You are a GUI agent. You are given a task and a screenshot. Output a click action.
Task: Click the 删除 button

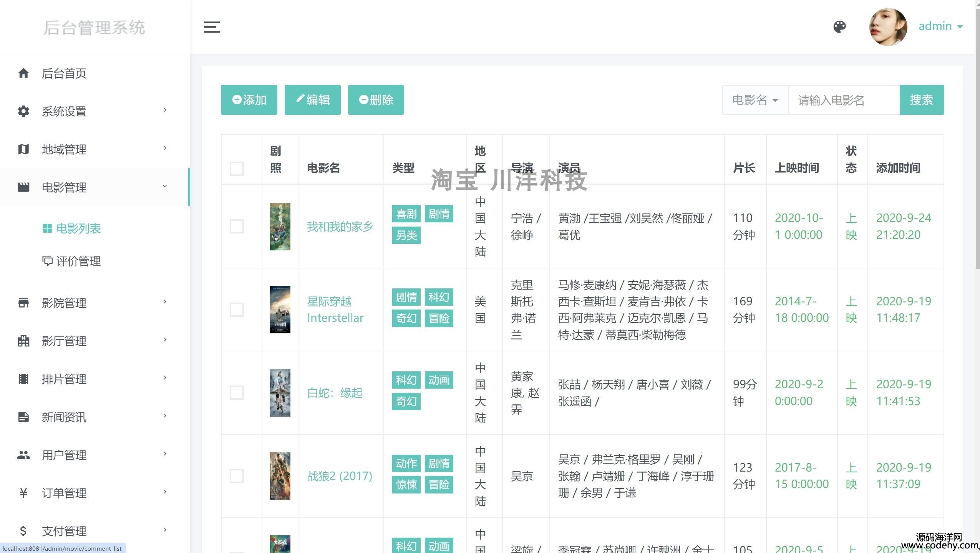click(x=376, y=100)
